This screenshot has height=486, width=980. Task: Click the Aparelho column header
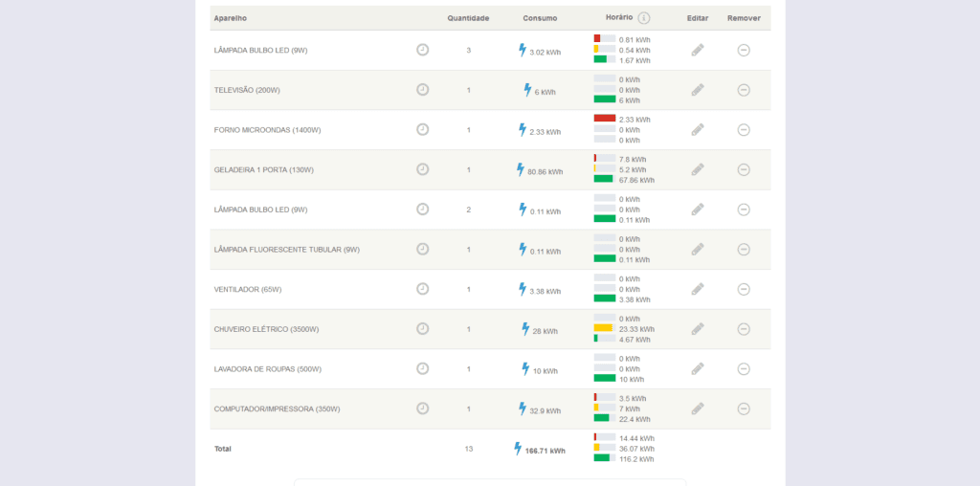coord(231,18)
